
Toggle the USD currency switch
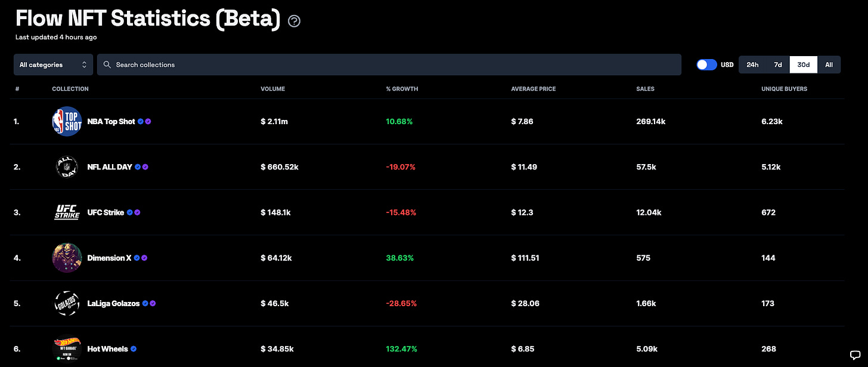point(706,64)
